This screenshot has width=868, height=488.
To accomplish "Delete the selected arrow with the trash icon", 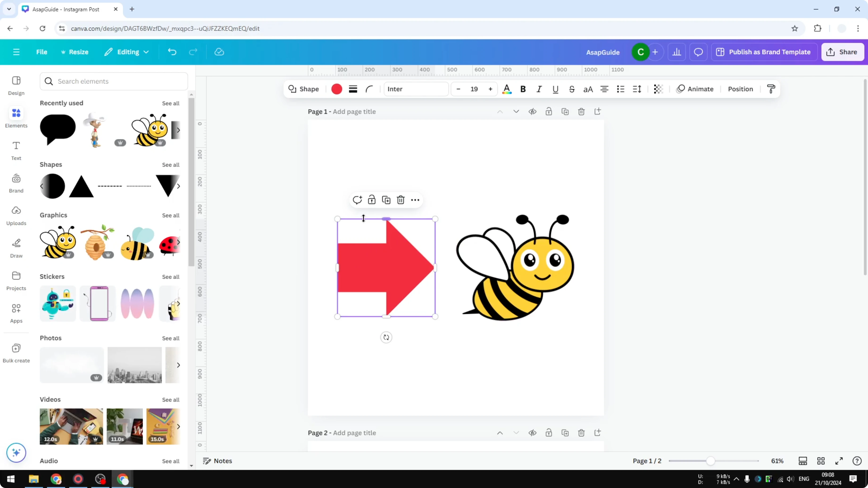I will [400, 199].
